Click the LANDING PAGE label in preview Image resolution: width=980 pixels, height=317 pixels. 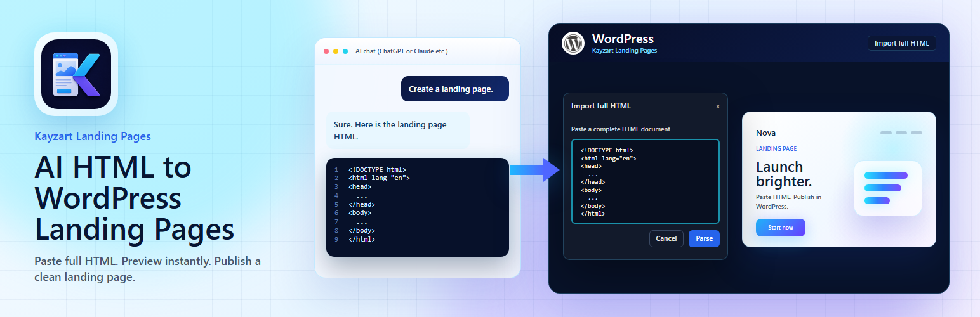[776, 149]
